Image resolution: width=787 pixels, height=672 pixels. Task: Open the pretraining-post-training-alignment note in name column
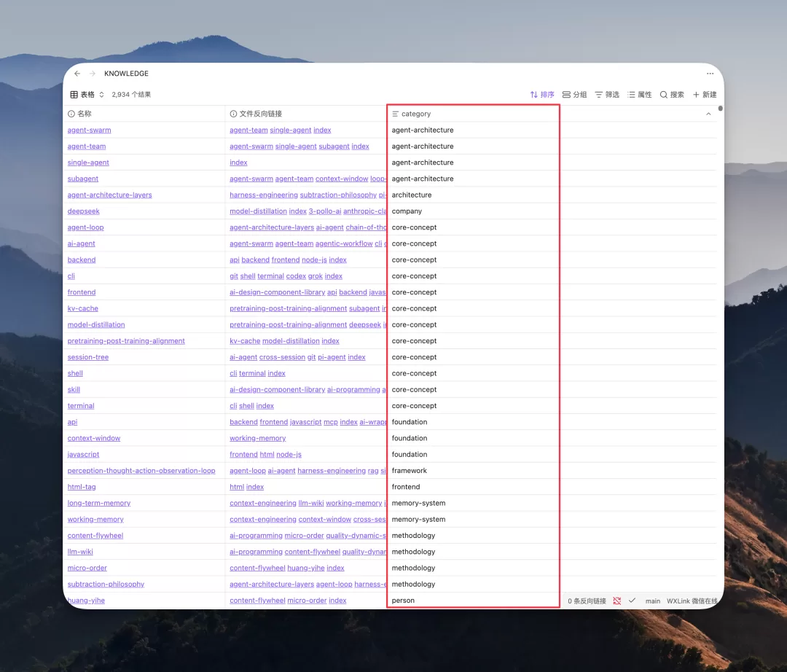(x=126, y=341)
